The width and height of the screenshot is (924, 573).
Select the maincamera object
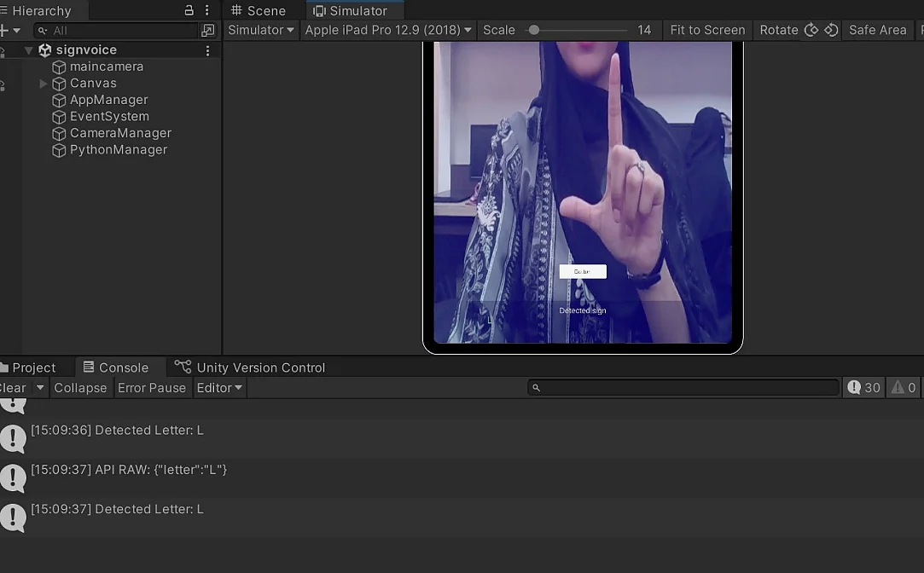(106, 67)
